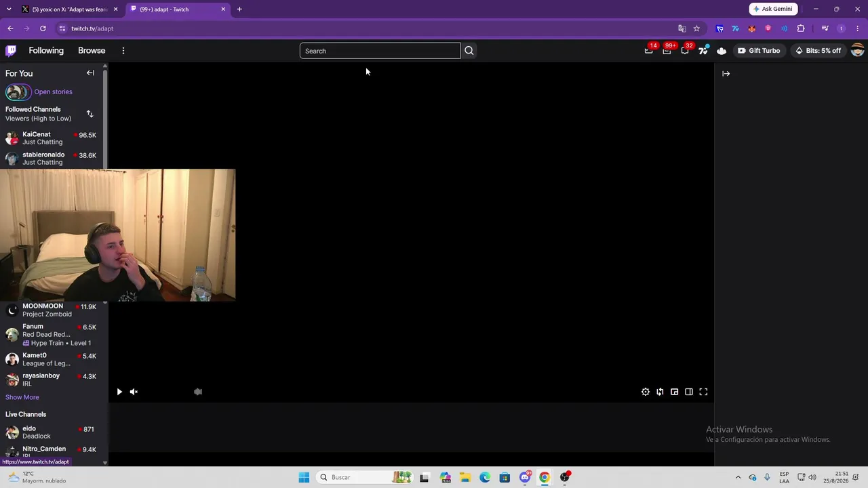Open the MetaMask fox extension

[x=752, y=28]
